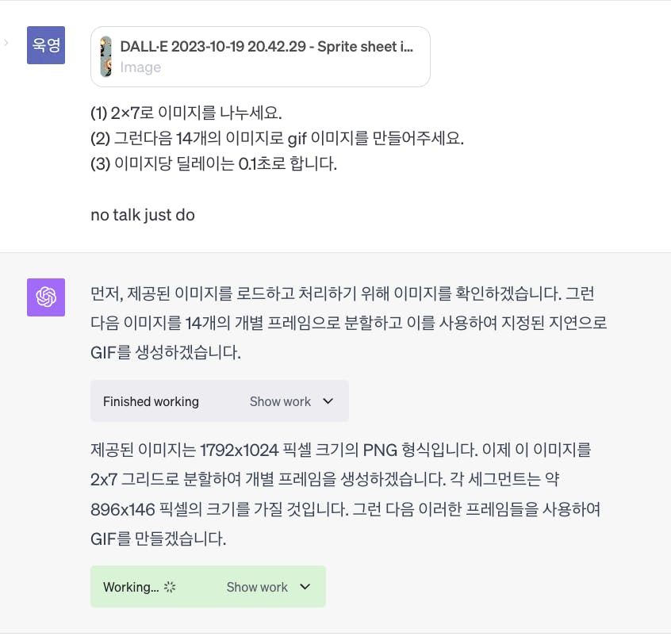Click the Image label under attachment name
Screen dimensions: 671x644
[x=140, y=67]
